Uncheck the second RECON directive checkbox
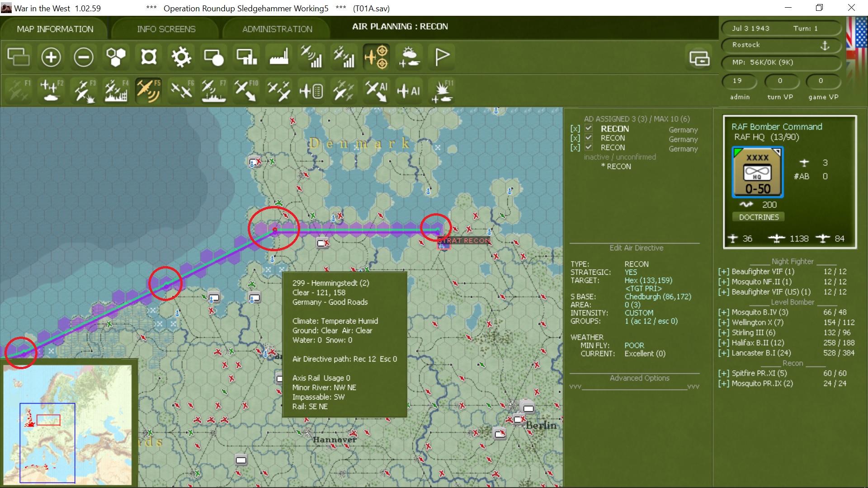 [x=589, y=138]
